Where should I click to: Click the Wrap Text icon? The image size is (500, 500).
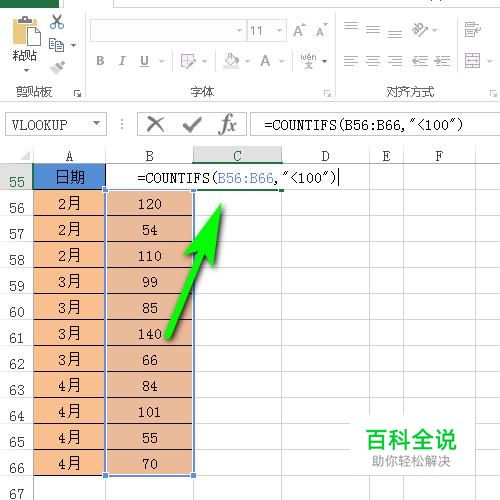tap(473, 29)
